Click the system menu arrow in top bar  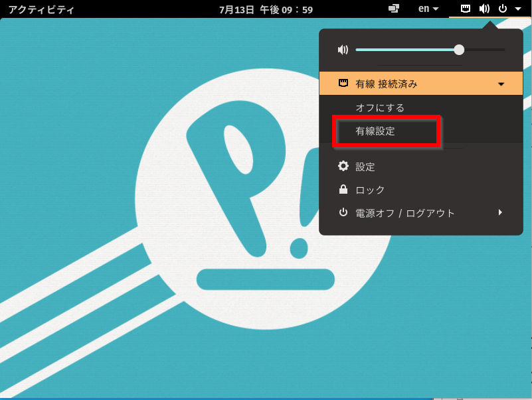518,9
